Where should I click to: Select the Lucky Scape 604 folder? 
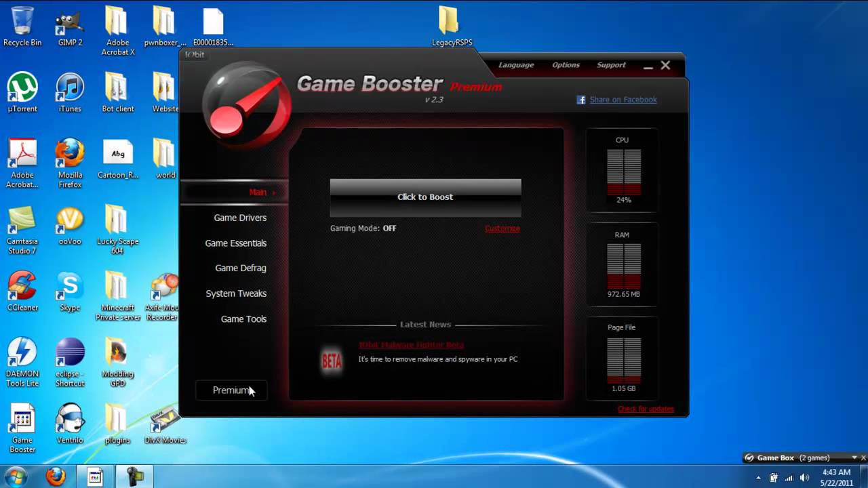118,230
